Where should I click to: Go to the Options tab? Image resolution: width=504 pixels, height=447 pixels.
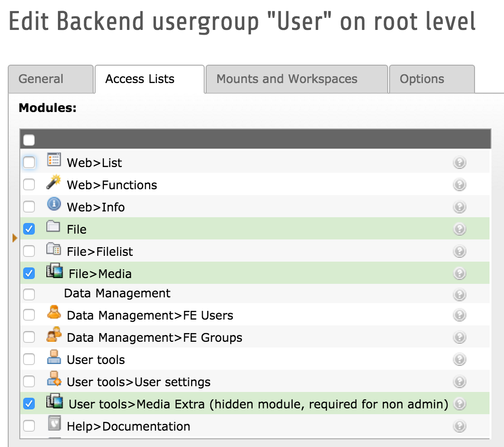422,79
